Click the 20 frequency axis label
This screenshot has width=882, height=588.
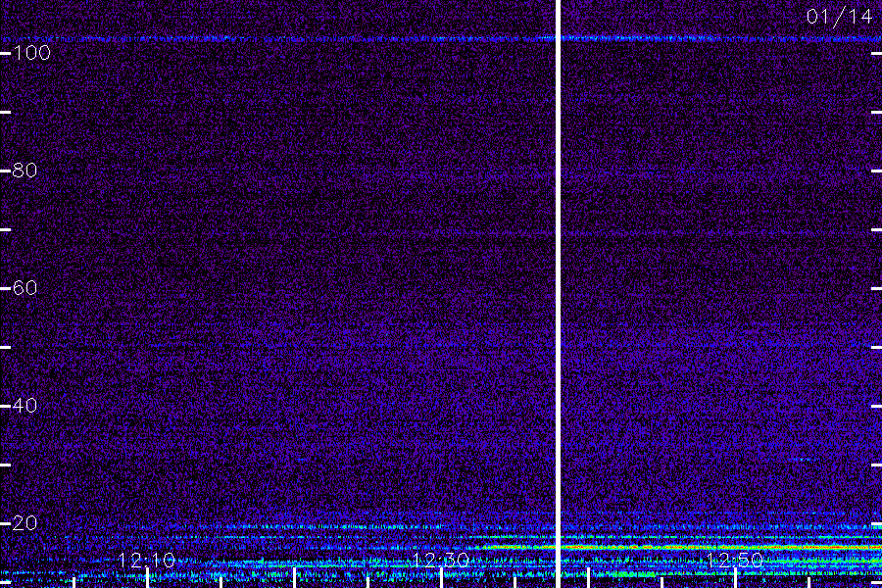[25, 523]
